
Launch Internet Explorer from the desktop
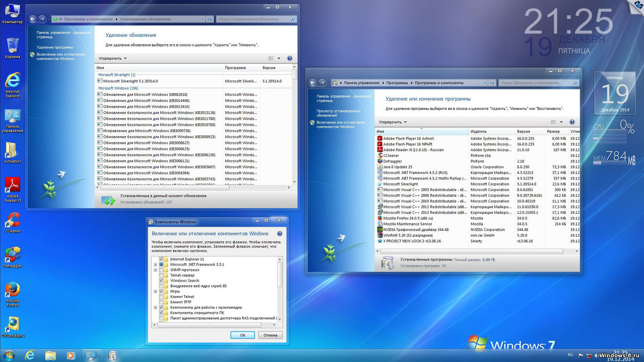click(12, 85)
